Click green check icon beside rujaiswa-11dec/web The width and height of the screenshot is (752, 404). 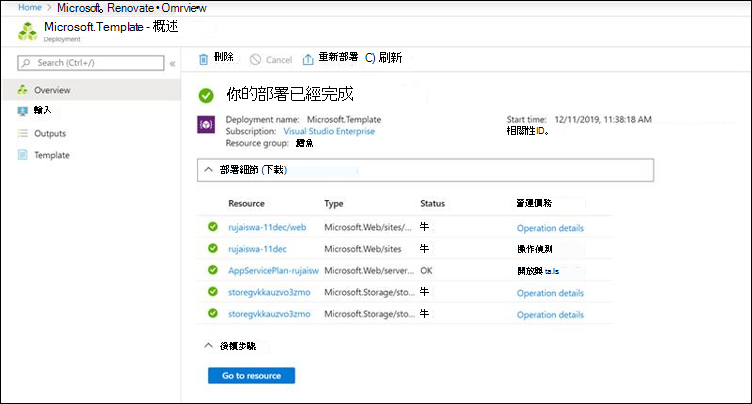[213, 226]
